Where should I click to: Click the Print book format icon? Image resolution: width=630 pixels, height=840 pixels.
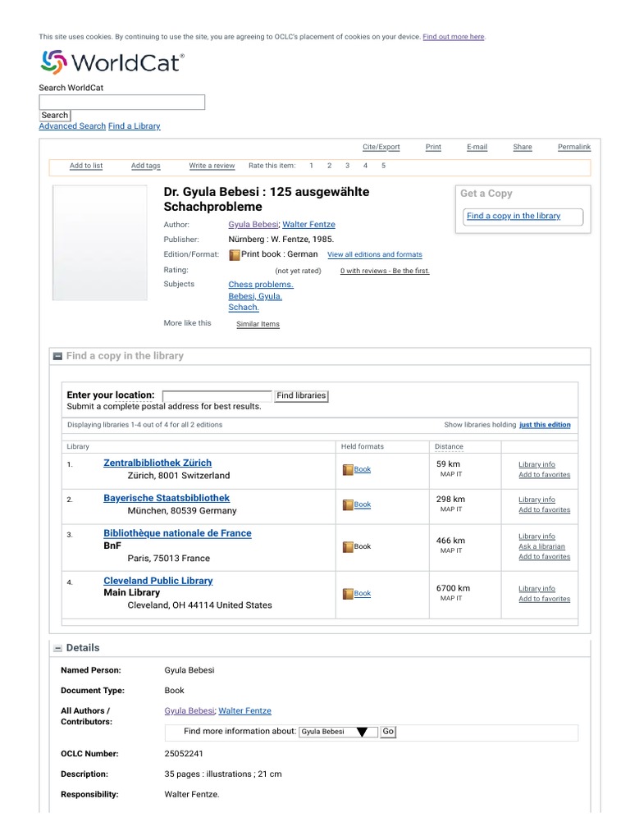point(234,254)
